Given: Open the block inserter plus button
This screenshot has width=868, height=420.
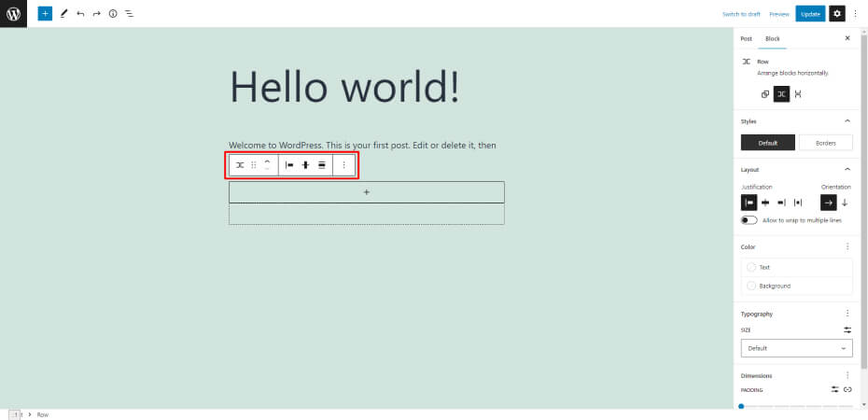Looking at the screenshot, I should (x=45, y=14).
